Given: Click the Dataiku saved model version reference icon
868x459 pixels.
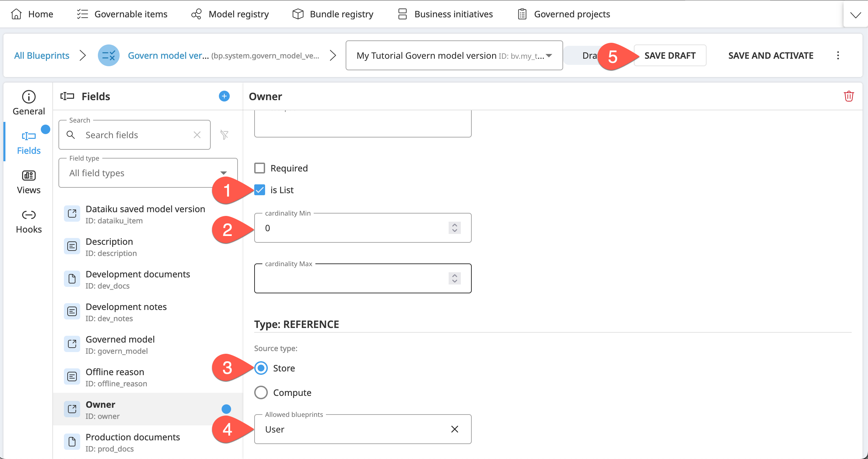Looking at the screenshot, I should (72, 214).
